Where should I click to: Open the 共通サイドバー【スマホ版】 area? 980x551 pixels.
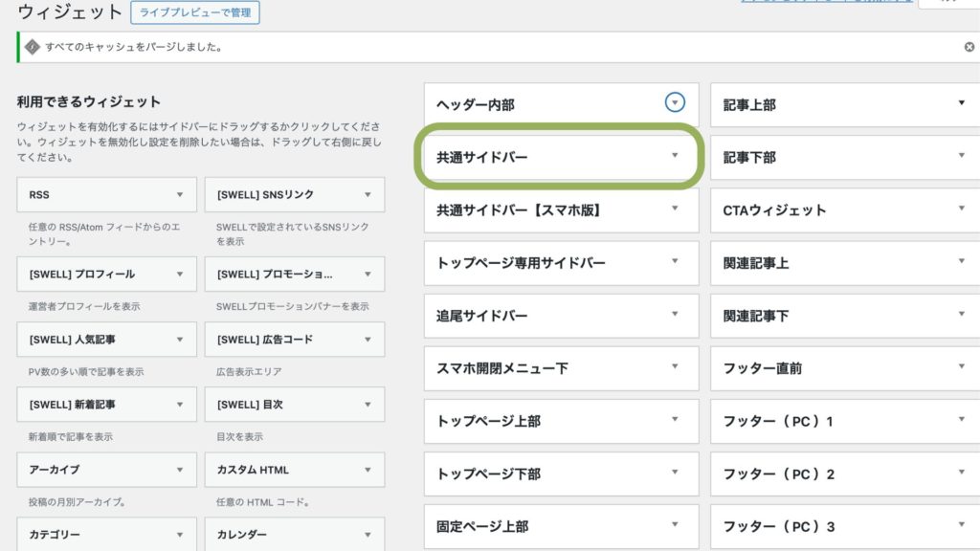tap(674, 210)
